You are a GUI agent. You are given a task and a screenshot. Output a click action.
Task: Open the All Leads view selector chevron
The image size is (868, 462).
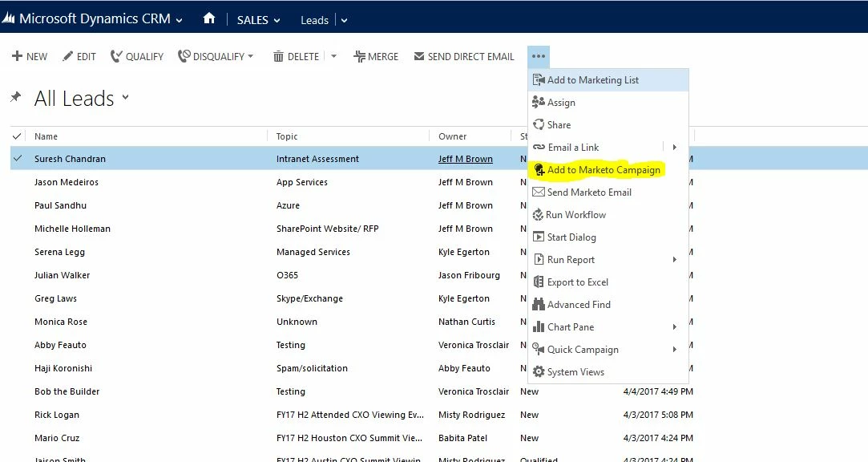tap(125, 97)
